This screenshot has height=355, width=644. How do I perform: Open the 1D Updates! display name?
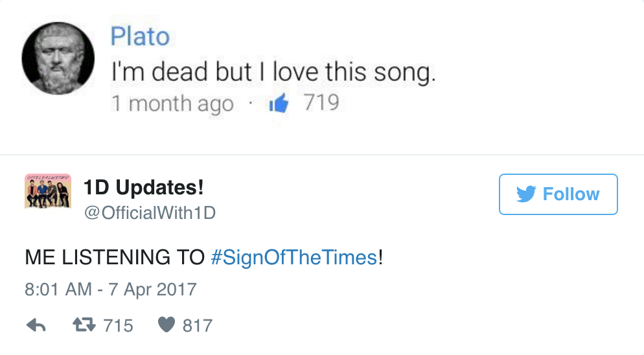click(x=143, y=187)
